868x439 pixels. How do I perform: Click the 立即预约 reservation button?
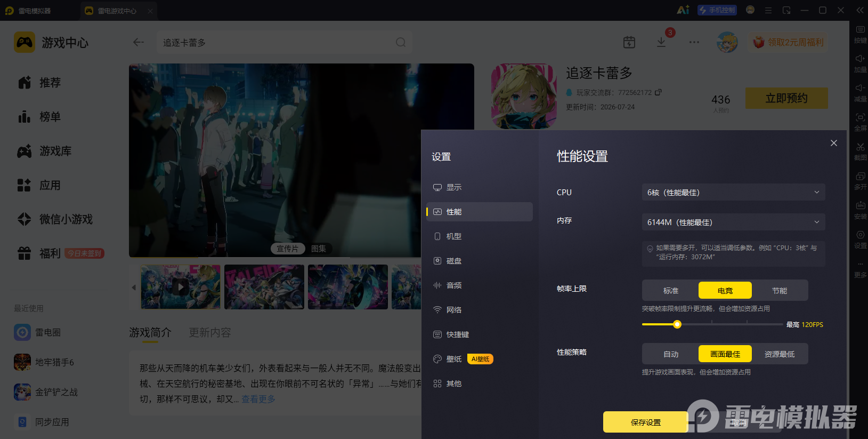pos(786,98)
